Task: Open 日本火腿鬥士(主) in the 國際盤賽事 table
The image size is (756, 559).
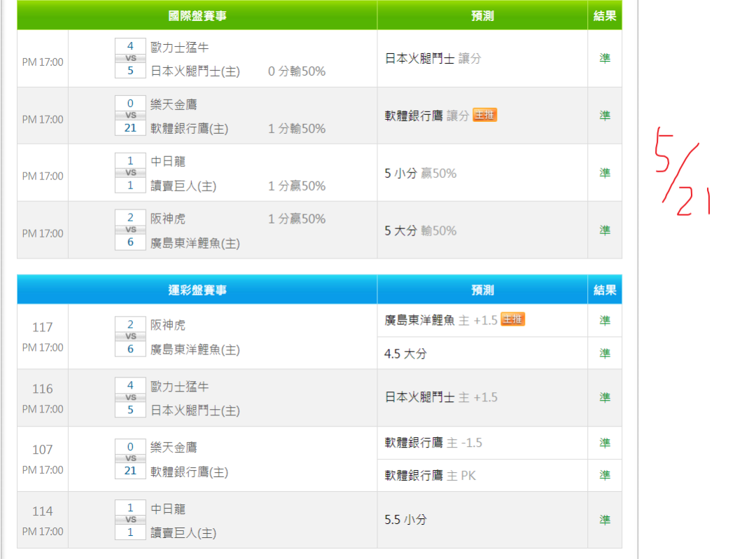Action: 195,71
